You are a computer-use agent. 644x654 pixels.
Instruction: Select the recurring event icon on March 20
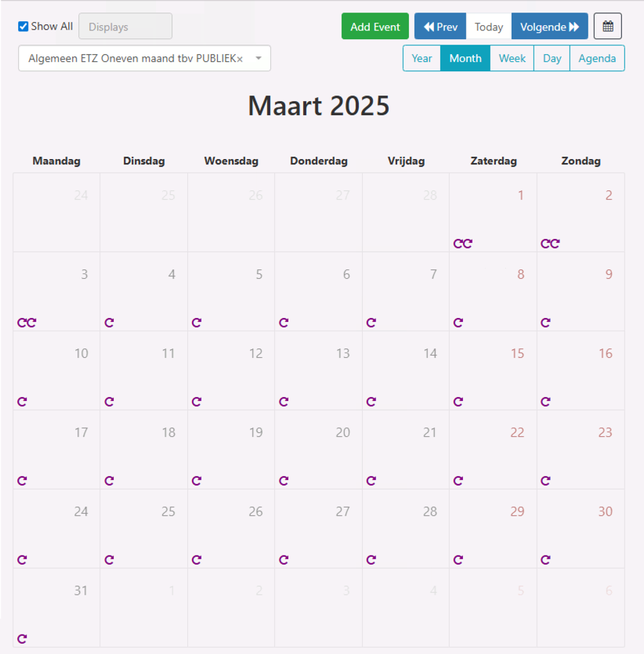(x=284, y=481)
